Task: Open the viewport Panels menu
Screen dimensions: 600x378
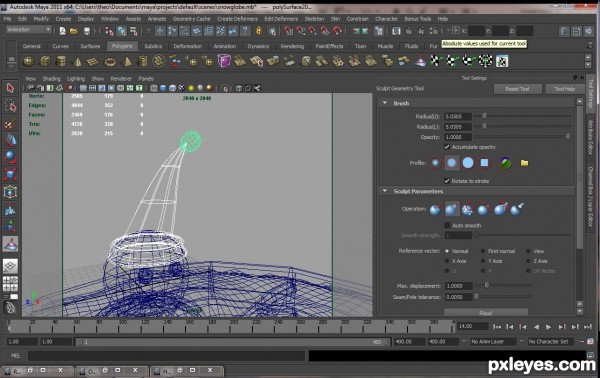Action: 146,78
